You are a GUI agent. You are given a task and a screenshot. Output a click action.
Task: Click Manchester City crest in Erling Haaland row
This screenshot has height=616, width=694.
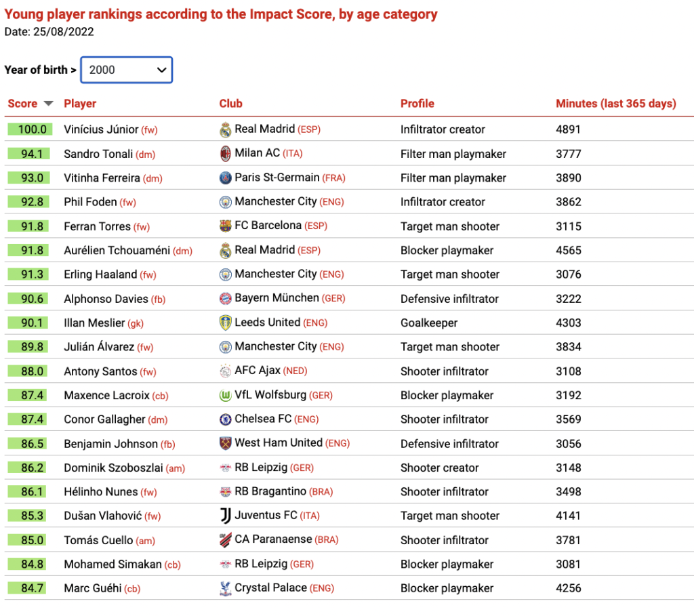[x=225, y=274]
